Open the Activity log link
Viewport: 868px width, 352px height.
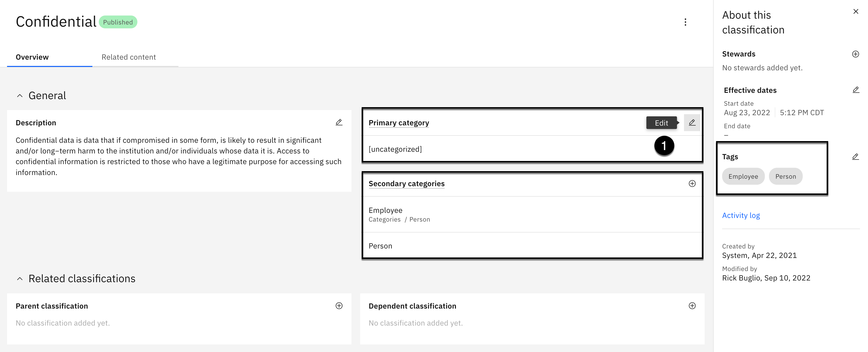pos(741,215)
